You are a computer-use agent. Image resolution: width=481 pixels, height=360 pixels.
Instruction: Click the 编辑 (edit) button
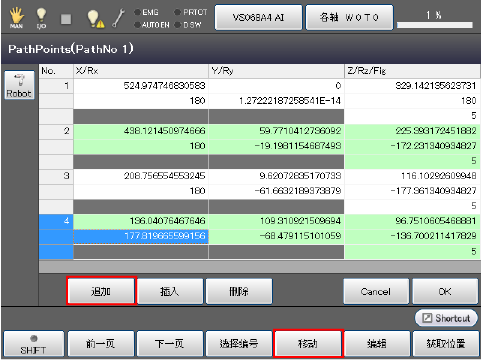click(x=377, y=344)
